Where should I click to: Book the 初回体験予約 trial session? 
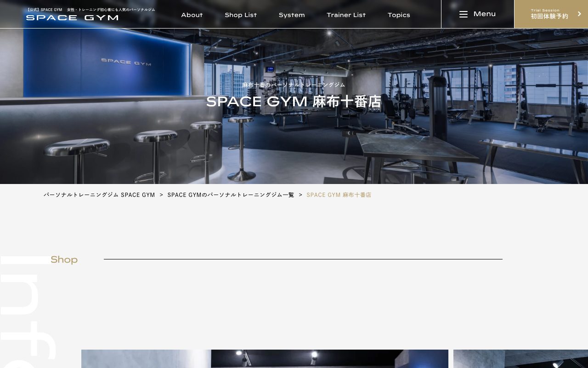pos(551,14)
